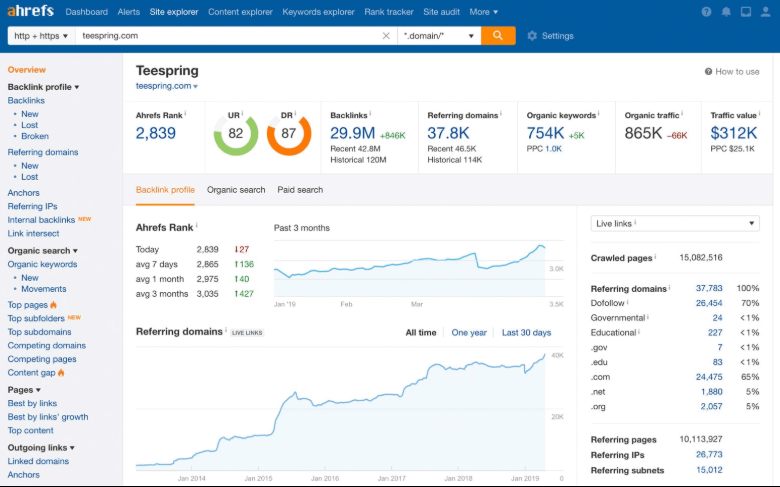This screenshot has width=780, height=487.
Task: Switch to the Paid search tab
Action: click(300, 190)
